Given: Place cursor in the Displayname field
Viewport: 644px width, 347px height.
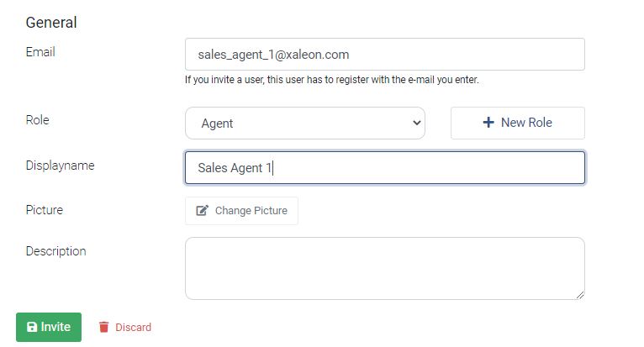Looking at the screenshot, I should 385,167.
